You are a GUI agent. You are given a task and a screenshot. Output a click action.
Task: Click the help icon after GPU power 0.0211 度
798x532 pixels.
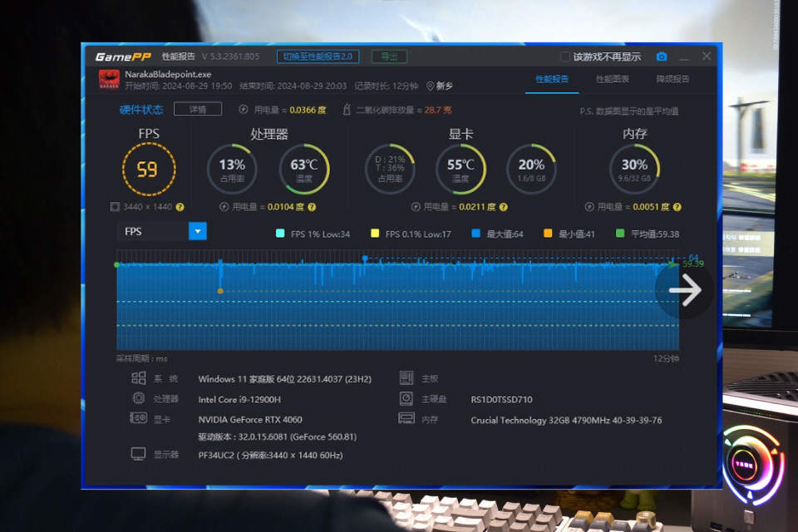pos(504,207)
